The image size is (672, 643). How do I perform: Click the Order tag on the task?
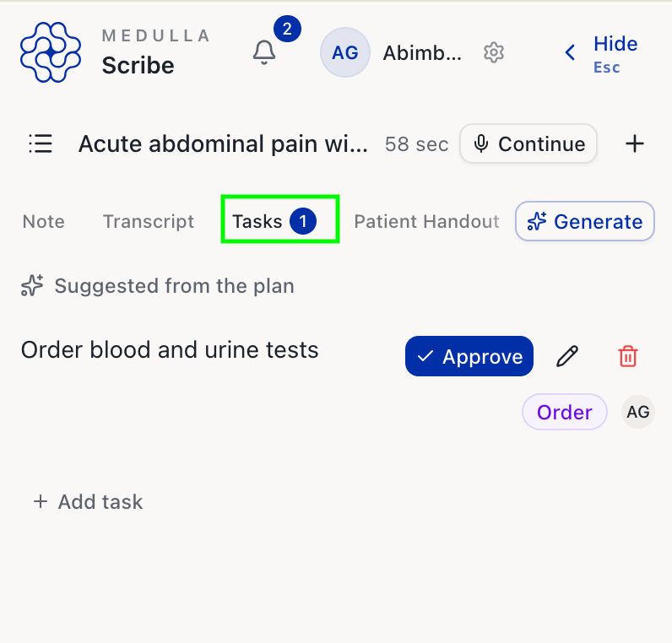point(565,412)
